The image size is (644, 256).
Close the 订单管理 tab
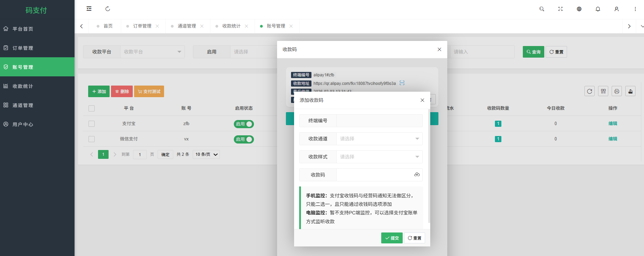[157, 26]
